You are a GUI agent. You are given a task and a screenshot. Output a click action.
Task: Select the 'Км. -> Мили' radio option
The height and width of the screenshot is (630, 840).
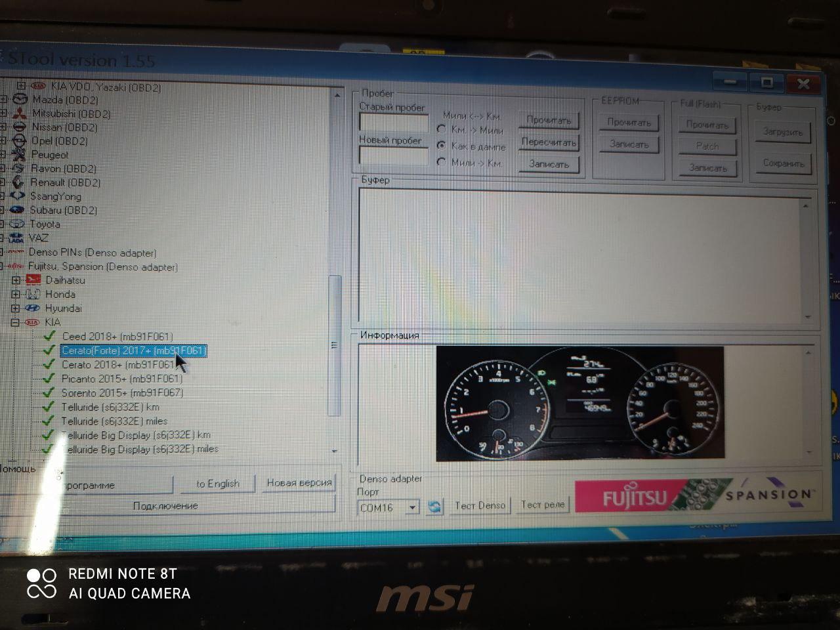tap(442, 129)
